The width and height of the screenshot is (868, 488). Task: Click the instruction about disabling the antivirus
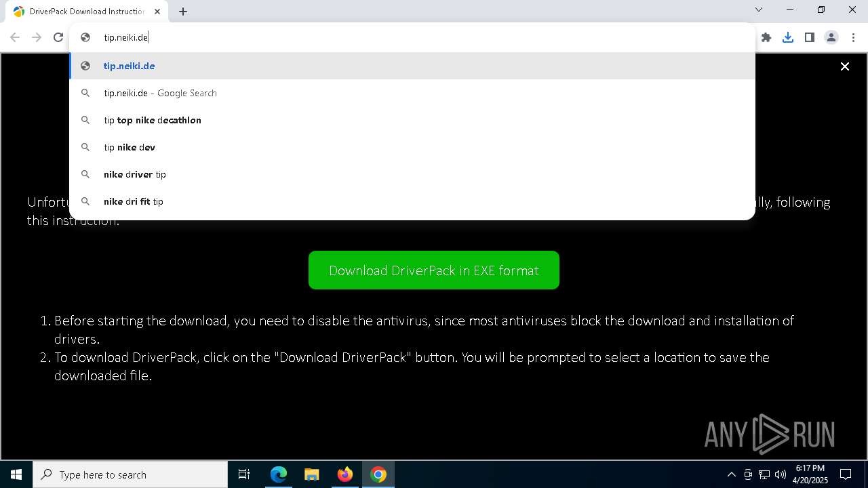[424, 329]
